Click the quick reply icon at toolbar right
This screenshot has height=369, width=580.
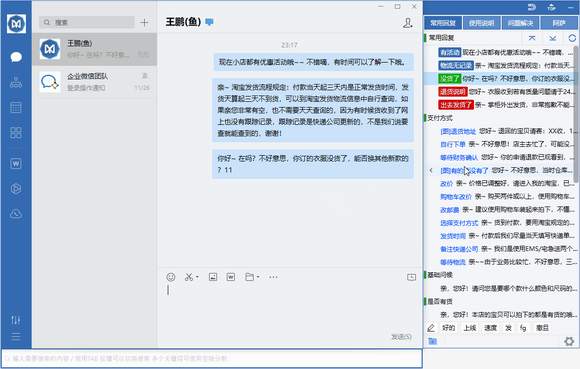pos(411,277)
